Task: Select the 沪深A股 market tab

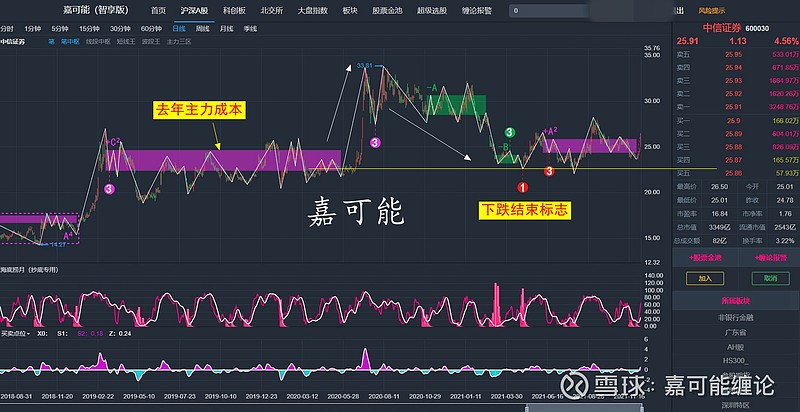Action: click(x=194, y=11)
